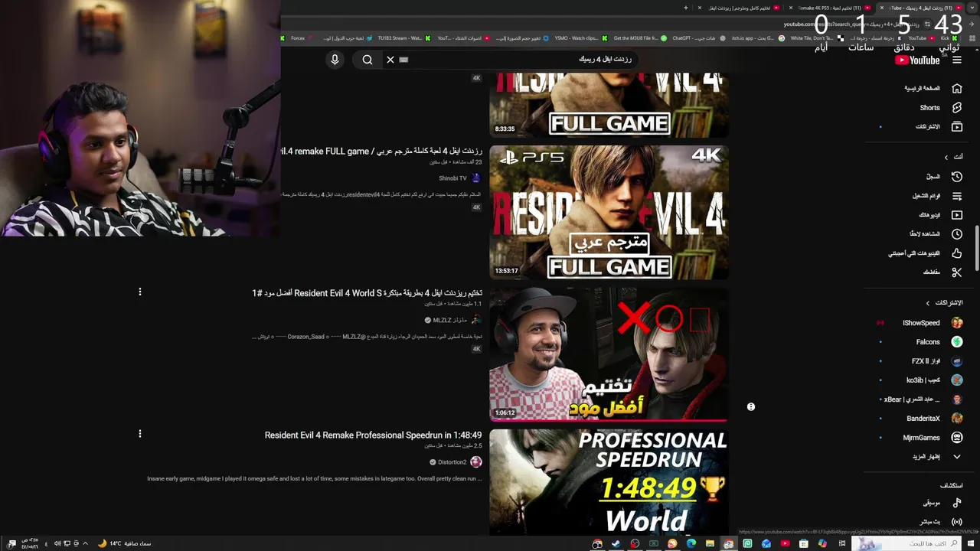Expand 'Show more' subscriptions chevron
This screenshot has width=980, height=551.
tap(957, 457)
